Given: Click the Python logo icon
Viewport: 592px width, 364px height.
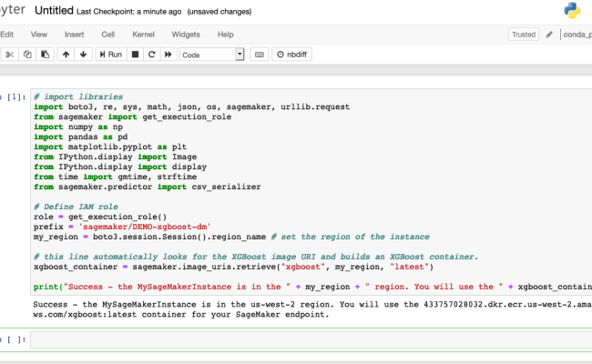Looking at the screenshot, I should point(572,11).
